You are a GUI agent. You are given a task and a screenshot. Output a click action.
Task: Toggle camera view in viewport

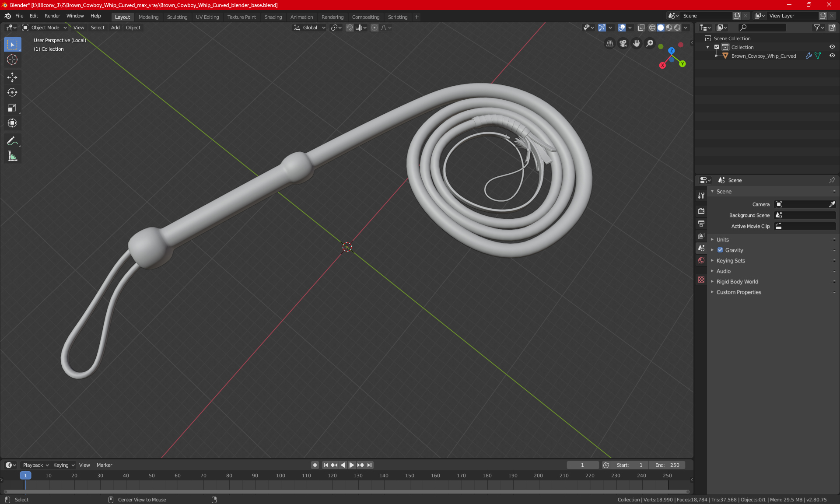(x=623, y=43)
